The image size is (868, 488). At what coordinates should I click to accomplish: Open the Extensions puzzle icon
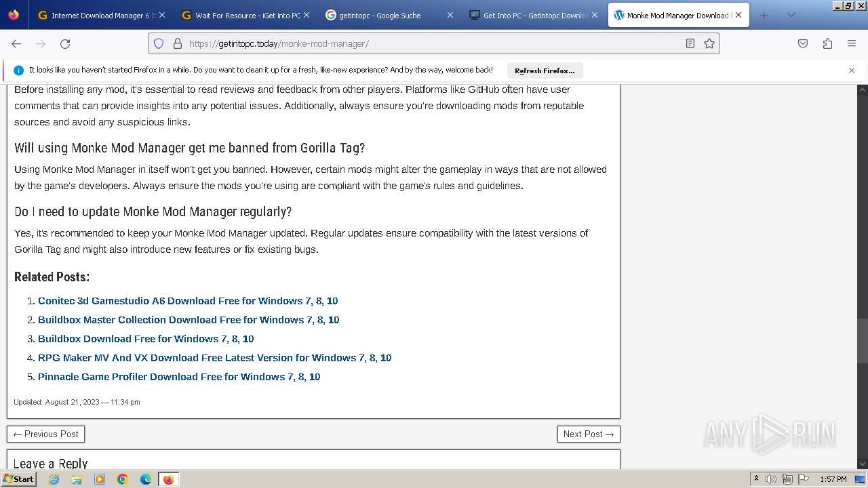click(827, 43)
